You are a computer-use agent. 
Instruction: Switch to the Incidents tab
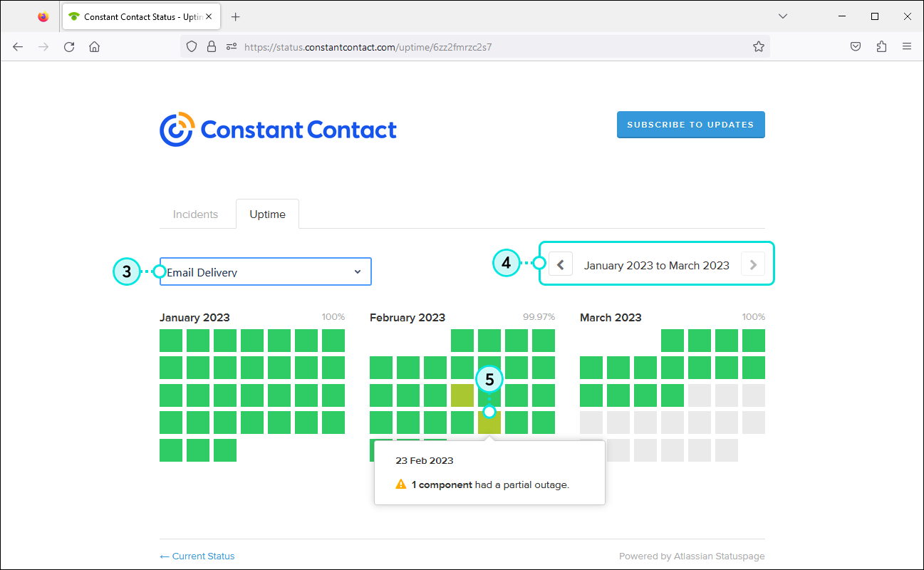[195, 214]
